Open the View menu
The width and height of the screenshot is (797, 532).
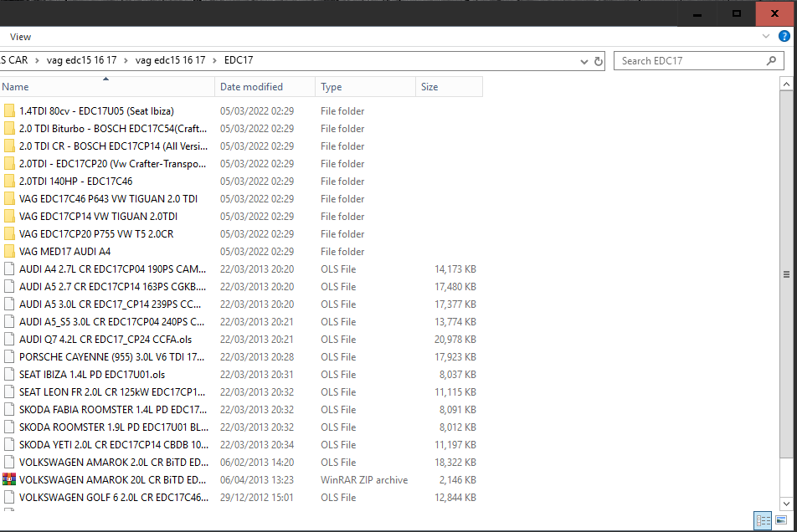[20, 37]
